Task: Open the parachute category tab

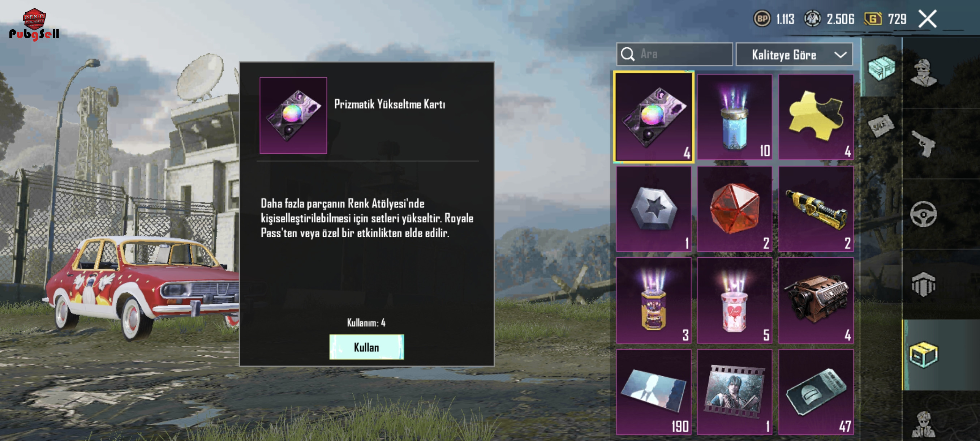Action: [x=924, y=284]
